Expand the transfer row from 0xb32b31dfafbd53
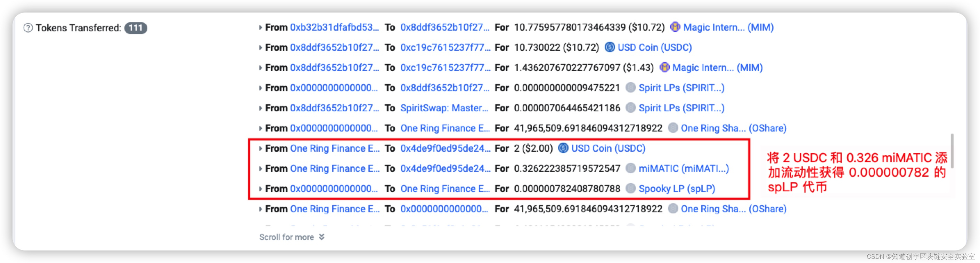The image size is (980, 263). click(260, 27)
